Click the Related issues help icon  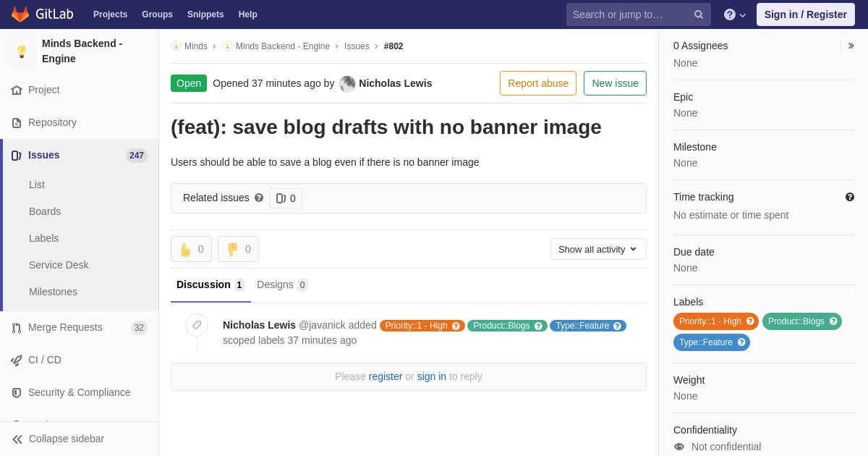(259, 198)
